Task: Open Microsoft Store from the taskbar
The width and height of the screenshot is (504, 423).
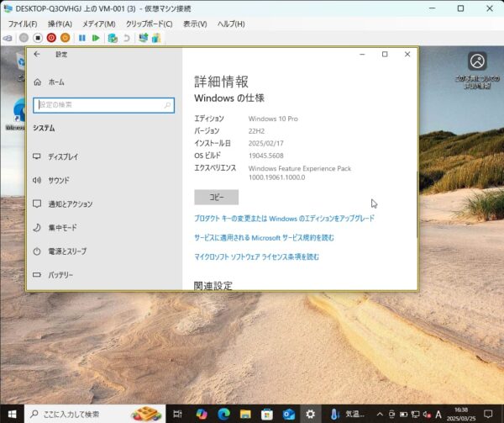Action: click(x=267, y=414)
